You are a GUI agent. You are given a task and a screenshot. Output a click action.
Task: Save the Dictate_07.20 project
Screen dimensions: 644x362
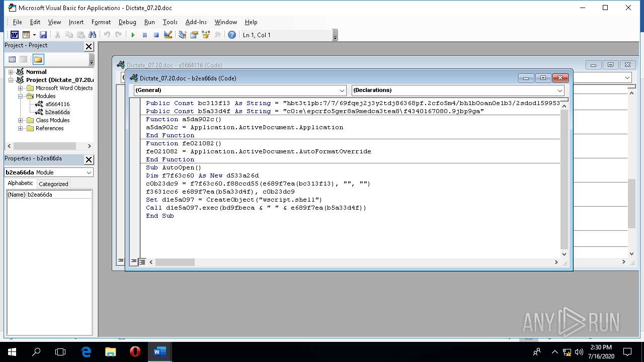coord(43,35)
